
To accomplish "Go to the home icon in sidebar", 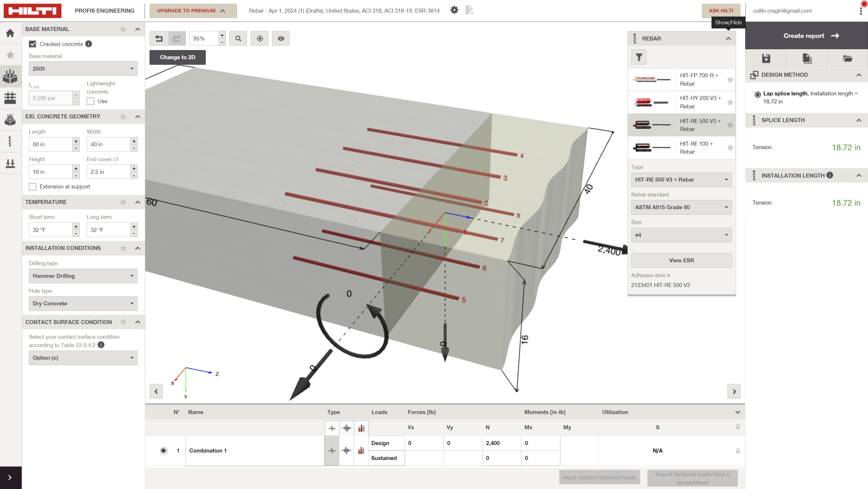I will (x=10, y=33).
